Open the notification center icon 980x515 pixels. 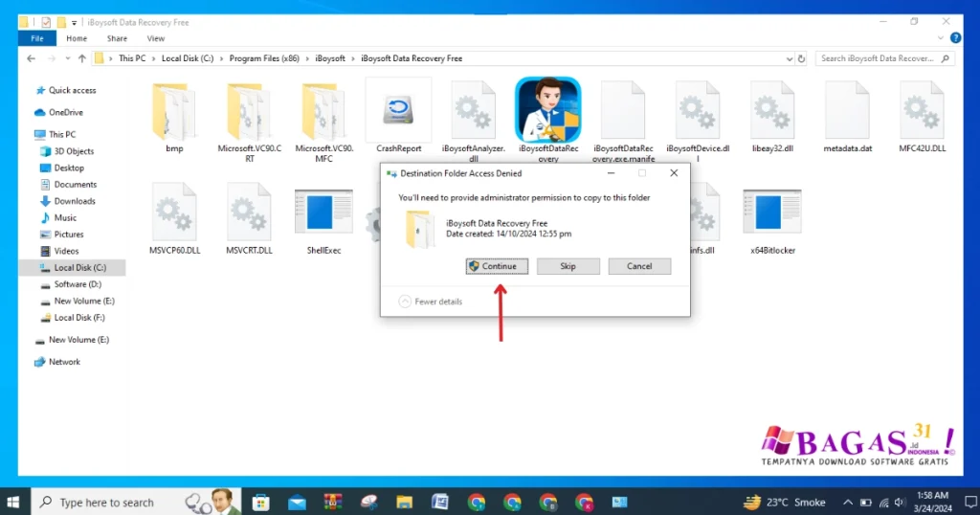(x=970, y=502)
